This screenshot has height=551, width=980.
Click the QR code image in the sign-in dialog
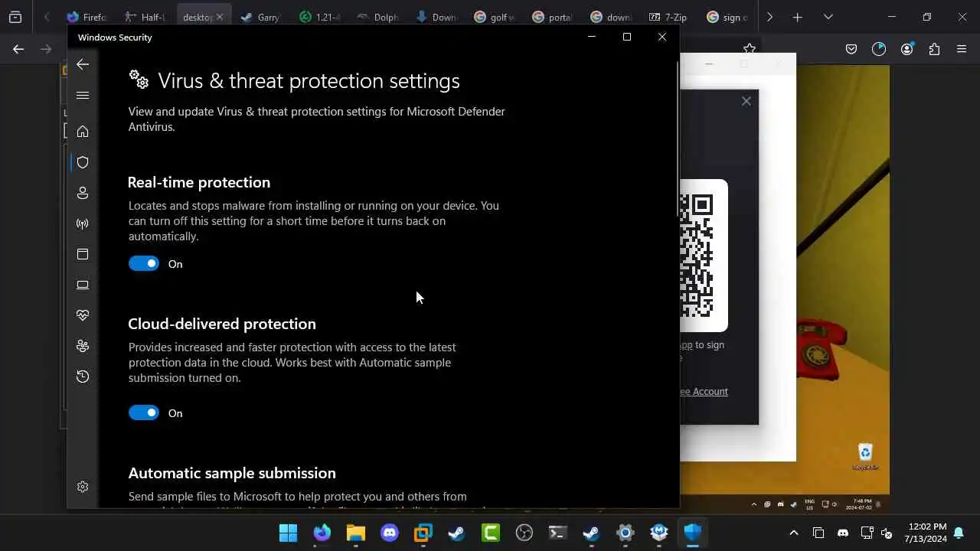(x=703, y=256)
